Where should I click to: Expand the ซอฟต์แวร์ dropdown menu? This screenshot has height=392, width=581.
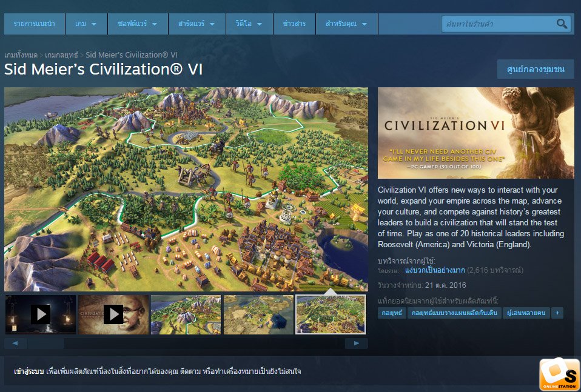[x=138, y=24]
